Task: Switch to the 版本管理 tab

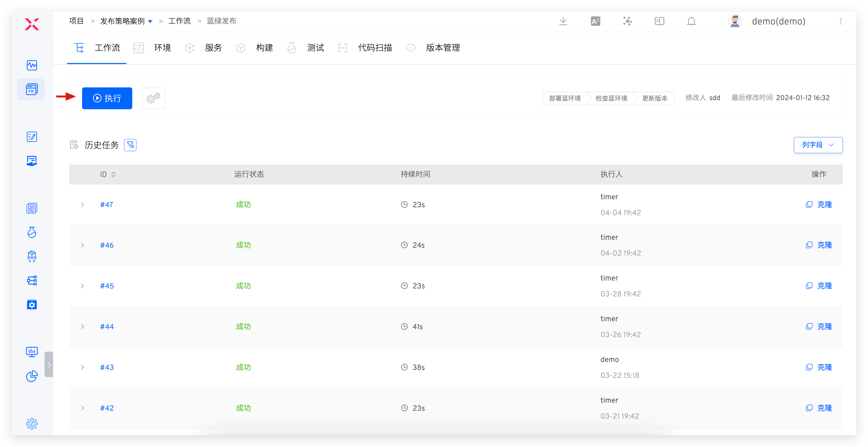Action: [x=433, y=48]
